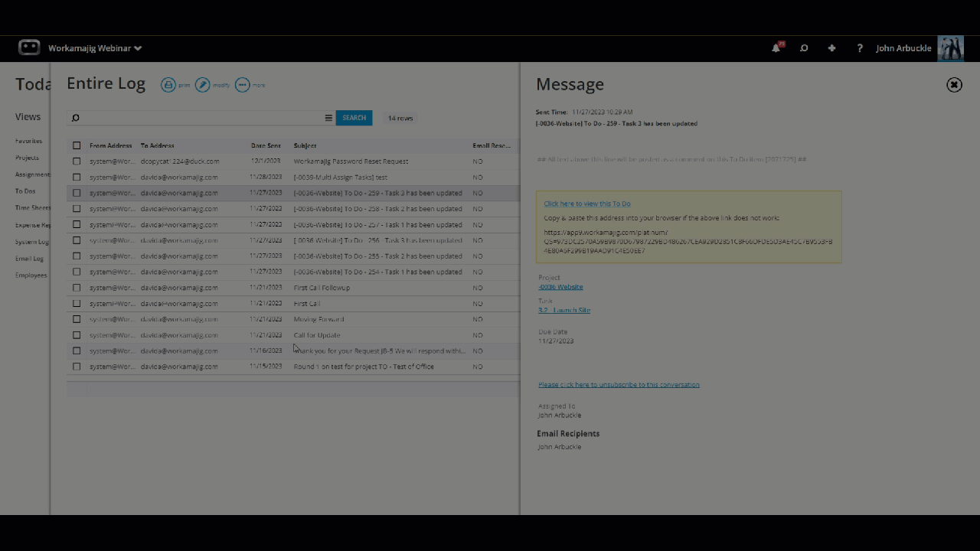The height and width of the screenshot is (551, 980).
Task: Click the 11/28/2023 date cell
Action: [x=266, y=177]
